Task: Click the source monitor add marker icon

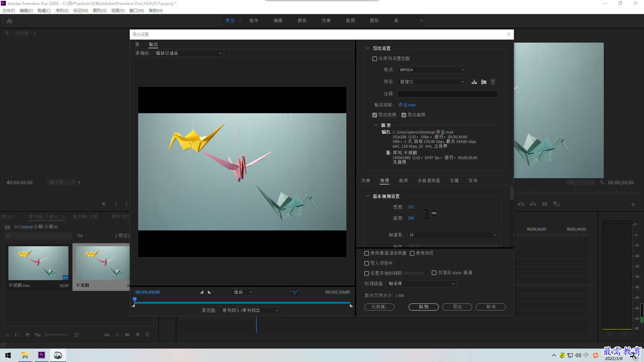Action: (x=103, y=204)
